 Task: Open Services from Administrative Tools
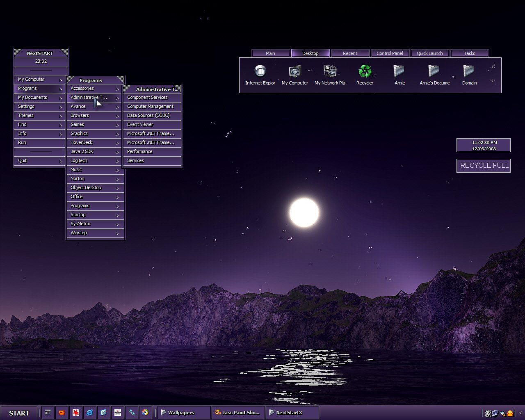[x=152, y=161]
